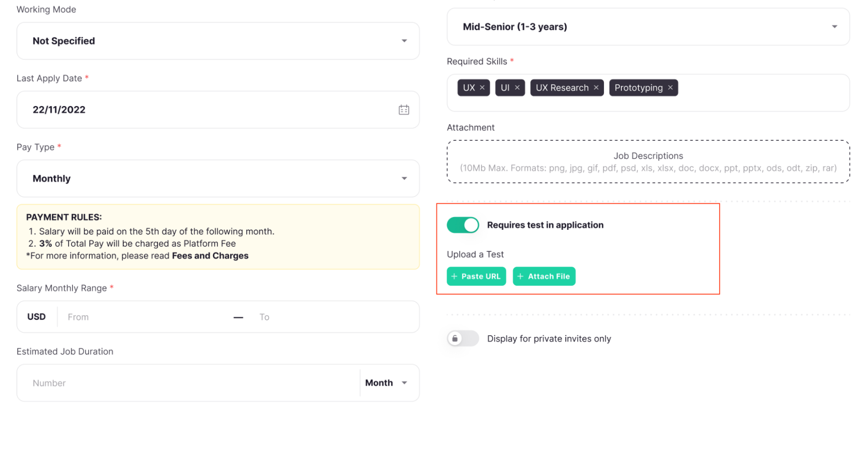Click the Last Apply Date field

point(208,110)
